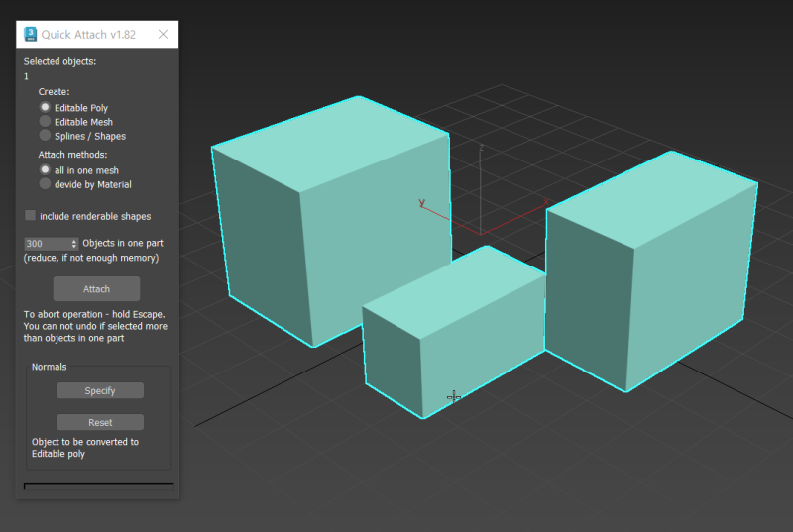Viewport: 793px width, 532px height.
Task: Select the Splines / Shapes option
Action: pos(45,135)
